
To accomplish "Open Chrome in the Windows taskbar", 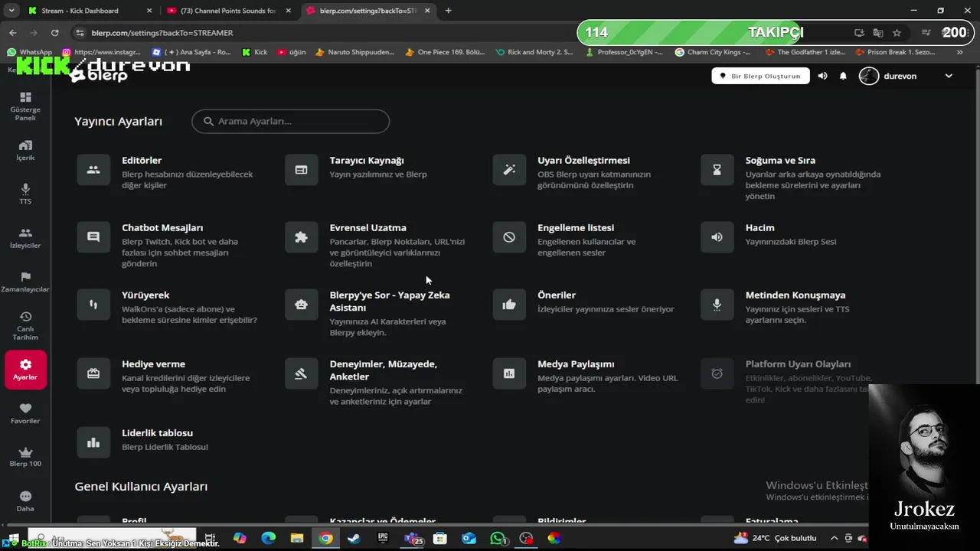I will click(325, 538).
